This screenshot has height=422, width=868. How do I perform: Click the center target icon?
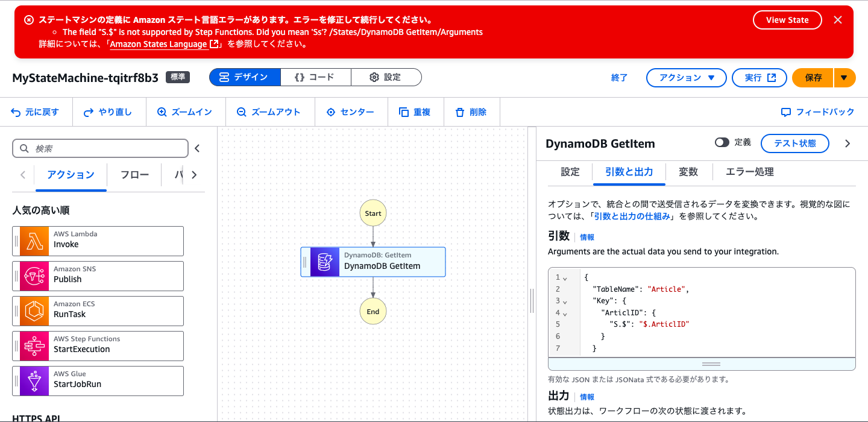pyautogui.click(x=330, y=112)
